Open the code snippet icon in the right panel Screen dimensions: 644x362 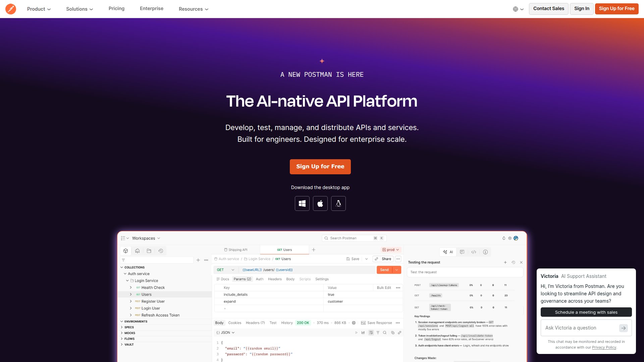(474, 252)
